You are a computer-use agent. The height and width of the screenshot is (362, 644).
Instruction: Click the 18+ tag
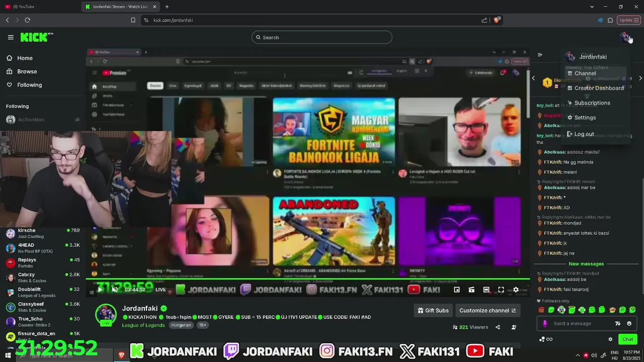point(202,325)
